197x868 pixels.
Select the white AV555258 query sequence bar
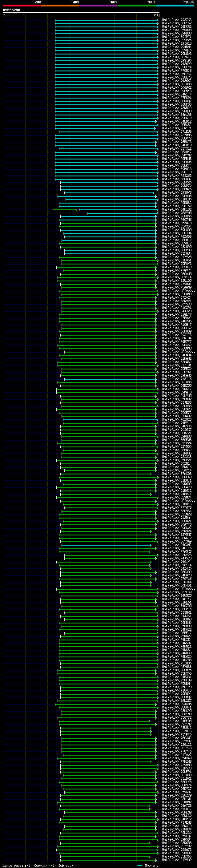(81, 13)
